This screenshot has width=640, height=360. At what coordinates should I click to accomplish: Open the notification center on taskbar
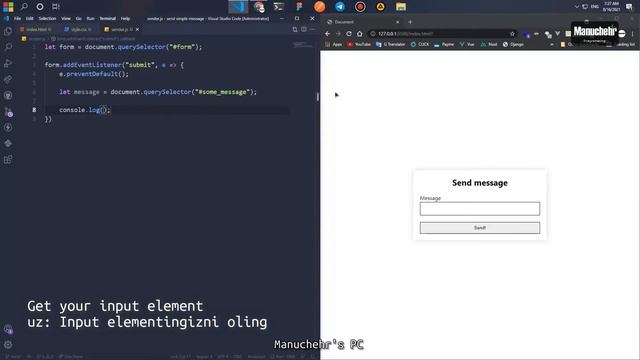click(x=629, y=7)
